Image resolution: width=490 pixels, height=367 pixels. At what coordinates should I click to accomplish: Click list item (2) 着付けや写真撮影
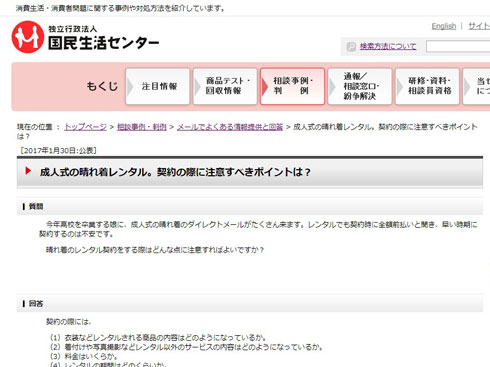pos(186,347)
